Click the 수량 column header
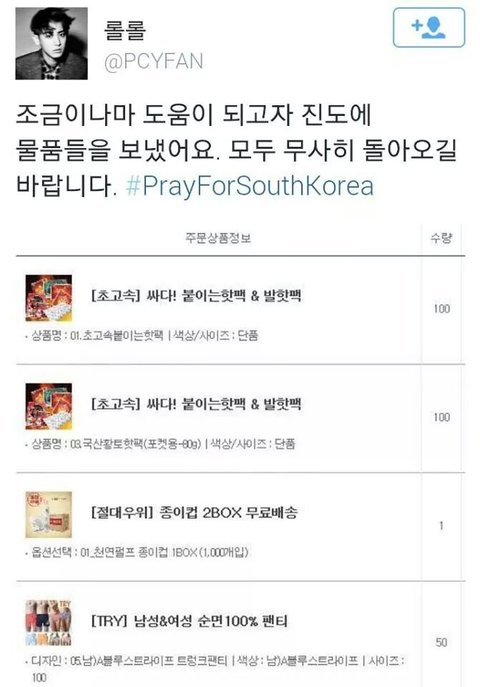Screen dimensions: 480x687 coord(441,238)
